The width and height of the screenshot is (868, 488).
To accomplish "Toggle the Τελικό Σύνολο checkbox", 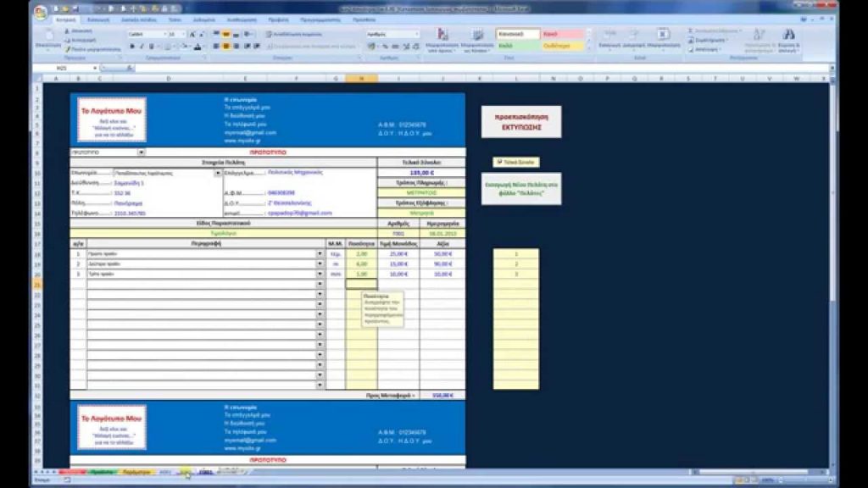I will (x=498, y=161).
